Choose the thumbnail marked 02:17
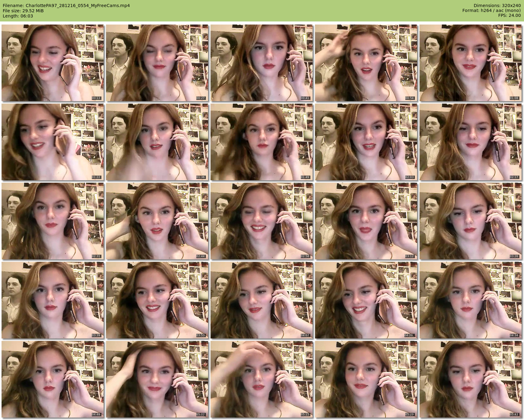The width and height of the screenshot is (524, 420). [471, 142]
